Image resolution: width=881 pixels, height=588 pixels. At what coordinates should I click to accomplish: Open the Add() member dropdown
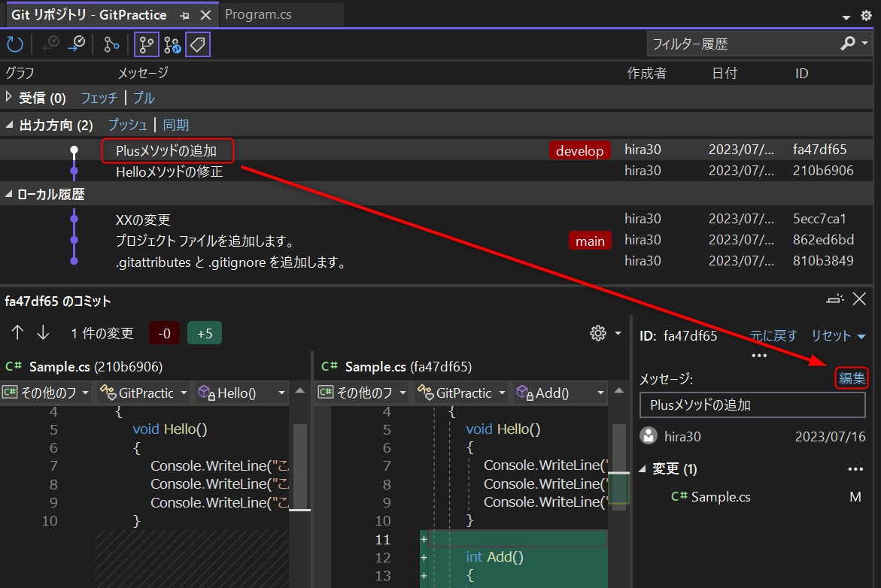pyautogui.click(x=560, y=393)
